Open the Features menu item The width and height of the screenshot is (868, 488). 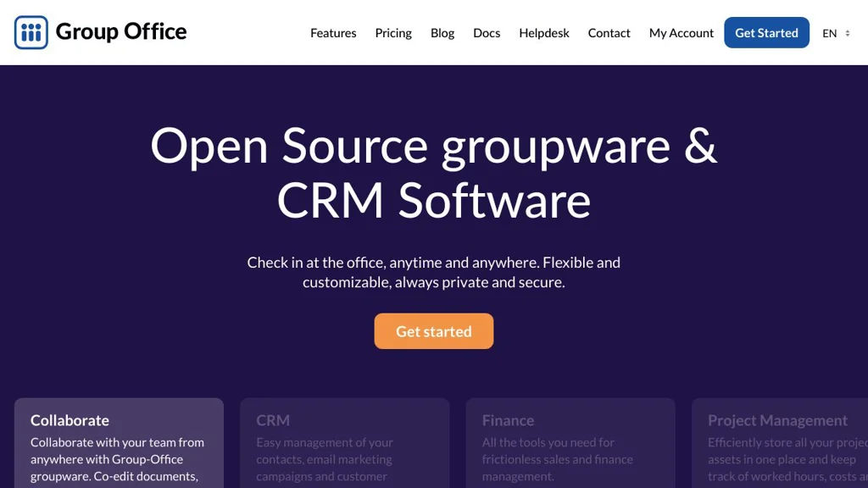[333, 33]
